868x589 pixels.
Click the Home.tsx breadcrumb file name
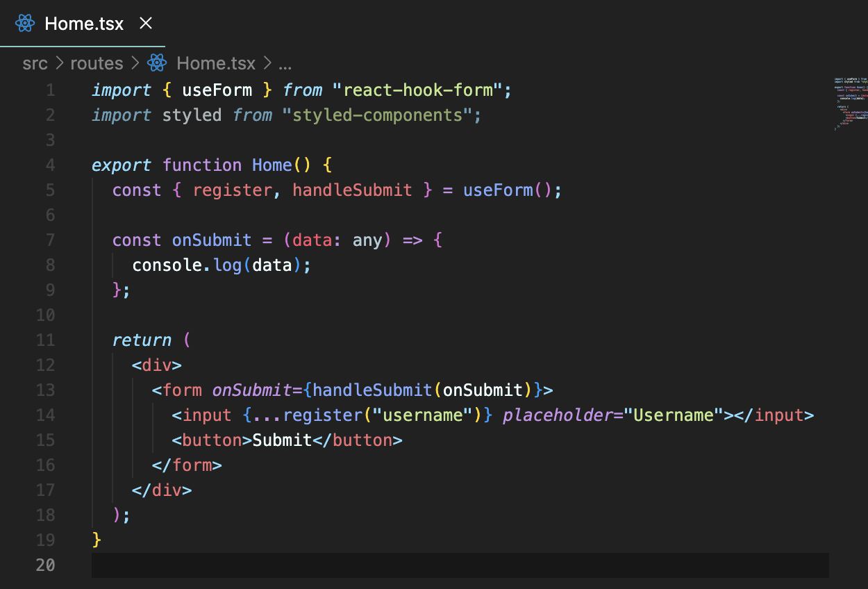pyautogui.click(x=216, y=63)
